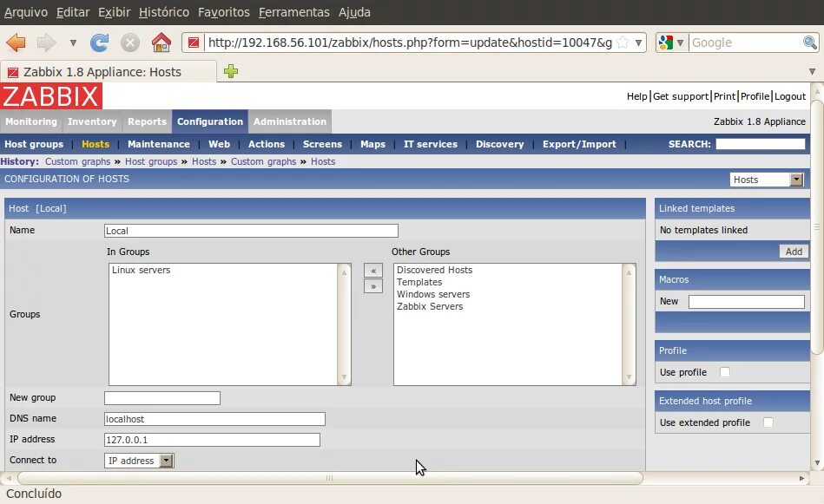824x504 pixels.
Task: Open the address bar history dropdown
Action: click(x=638, y=43)
